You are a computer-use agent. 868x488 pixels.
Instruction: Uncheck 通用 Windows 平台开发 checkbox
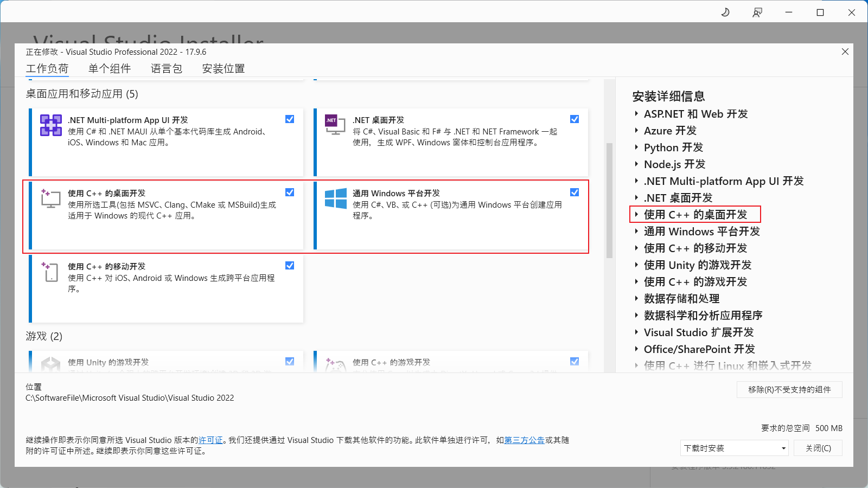click(x=575, y=192)
